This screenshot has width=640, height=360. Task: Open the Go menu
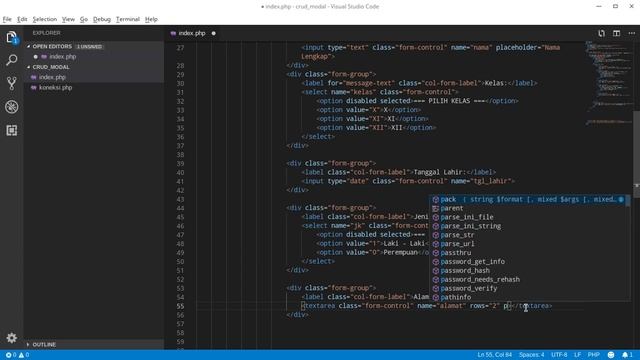click(x=84, y=19)
